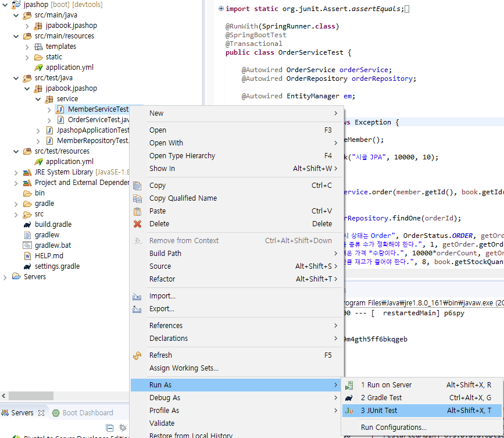Click the build.gradle elephant file icon
This screenshot has height=438, width=504.
28,225
